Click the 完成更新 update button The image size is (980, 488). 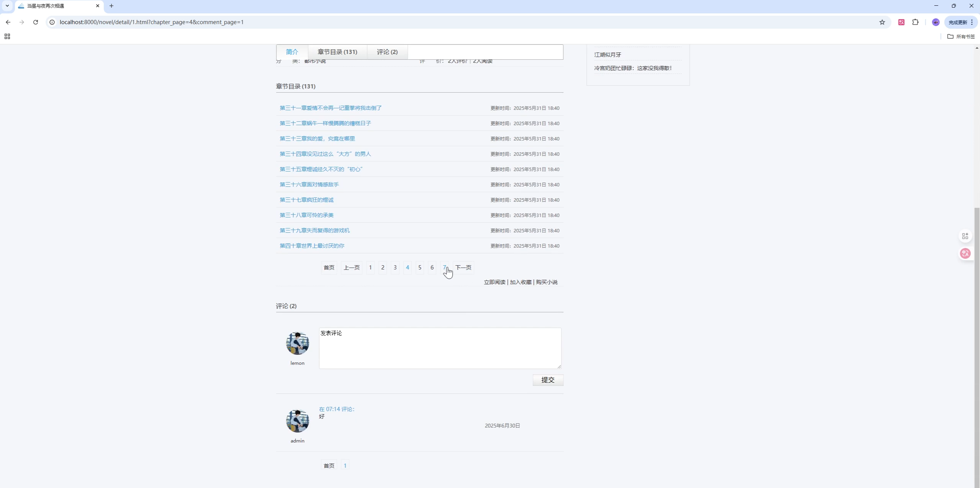[x=961, y=22]
